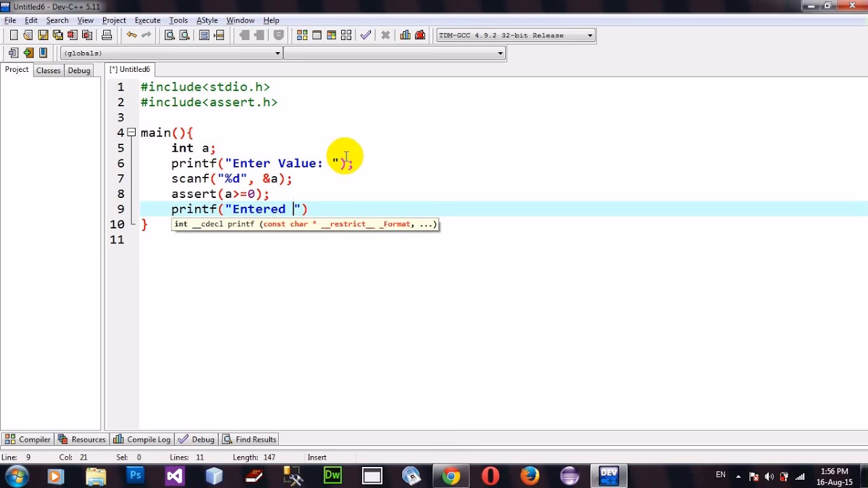
Task: Click the Profile analysis bar chart icon
Action: tap(405, 35)
